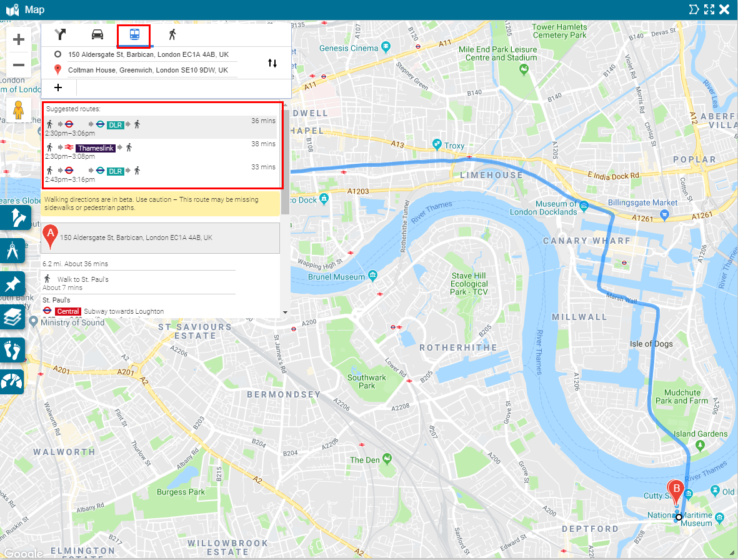Add another destination with plus button
Screen dimensions: 738x560
(58, 88)
